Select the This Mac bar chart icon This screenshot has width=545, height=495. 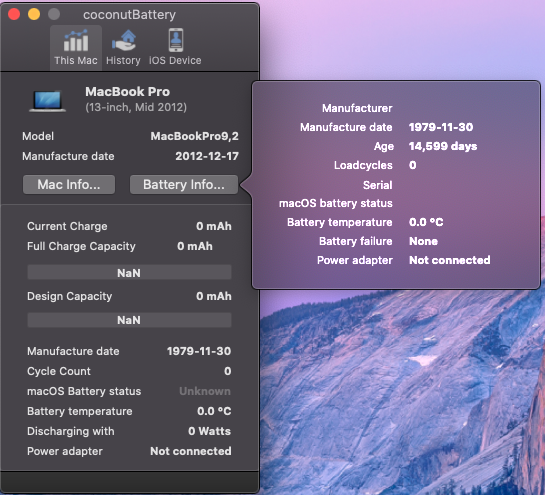pyautogui.click(x=76, y=41)
